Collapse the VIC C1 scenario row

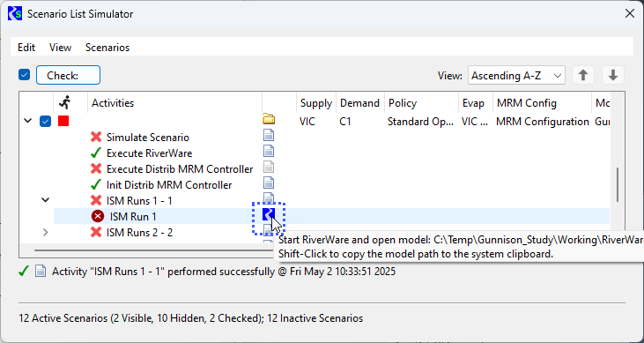[27, 122]
